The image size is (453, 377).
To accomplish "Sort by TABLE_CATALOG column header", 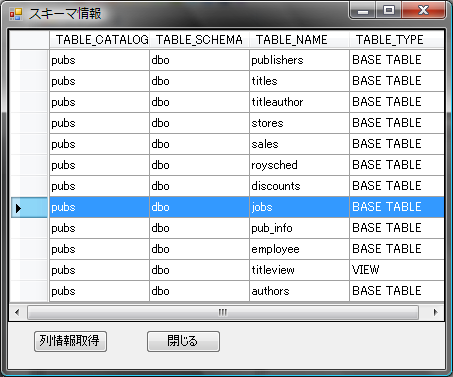I will [x=99, y=40].
